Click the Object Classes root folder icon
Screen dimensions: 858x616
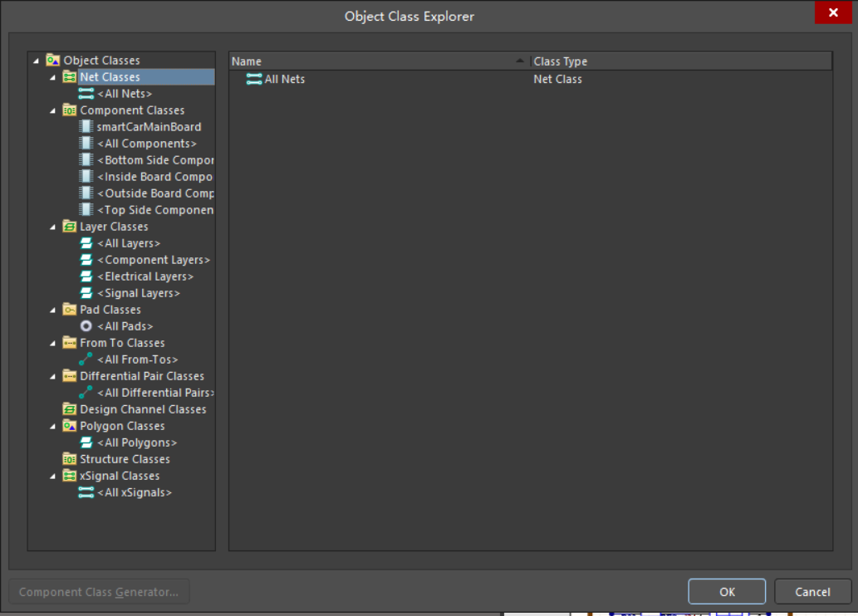[52, 60]
